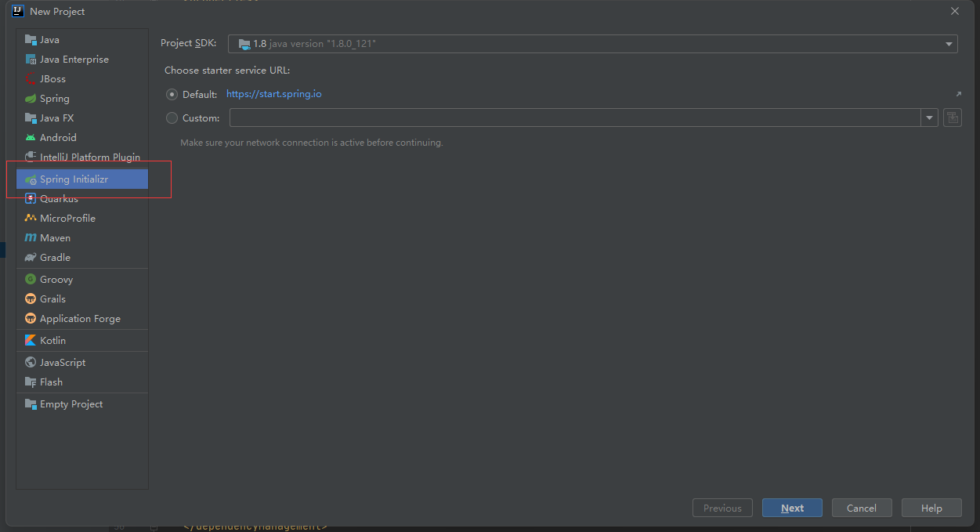Click the Spring Initializr icon
The height and width of the screenshot is (532, 980).
pyautogui.click(x=31, y=179)
